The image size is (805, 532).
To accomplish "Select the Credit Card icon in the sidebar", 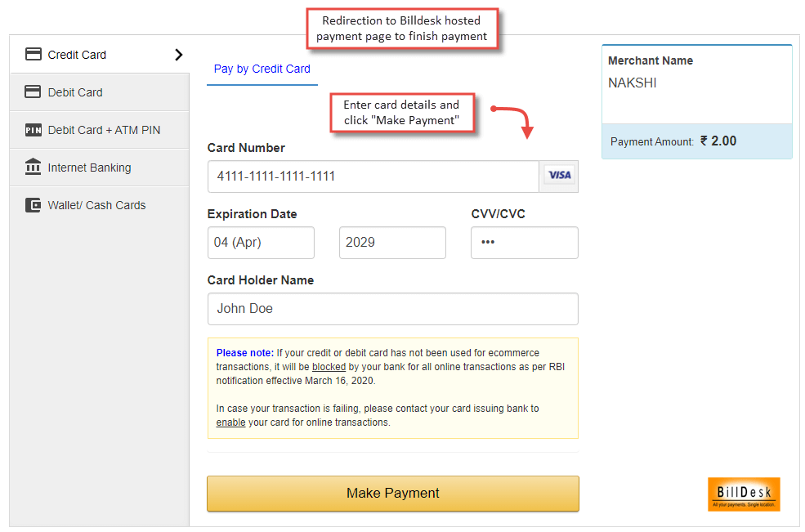I will 33,54.
